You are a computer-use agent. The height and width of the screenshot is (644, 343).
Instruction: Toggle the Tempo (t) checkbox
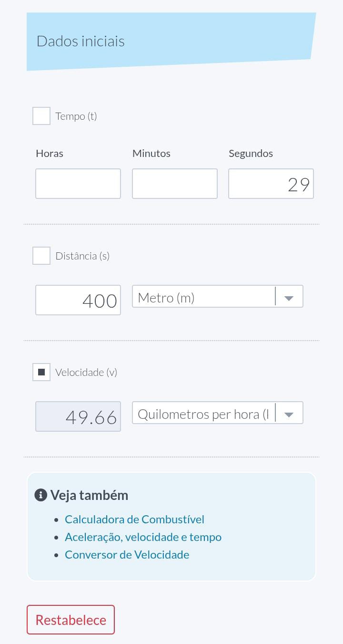click(x=41, y=116)
